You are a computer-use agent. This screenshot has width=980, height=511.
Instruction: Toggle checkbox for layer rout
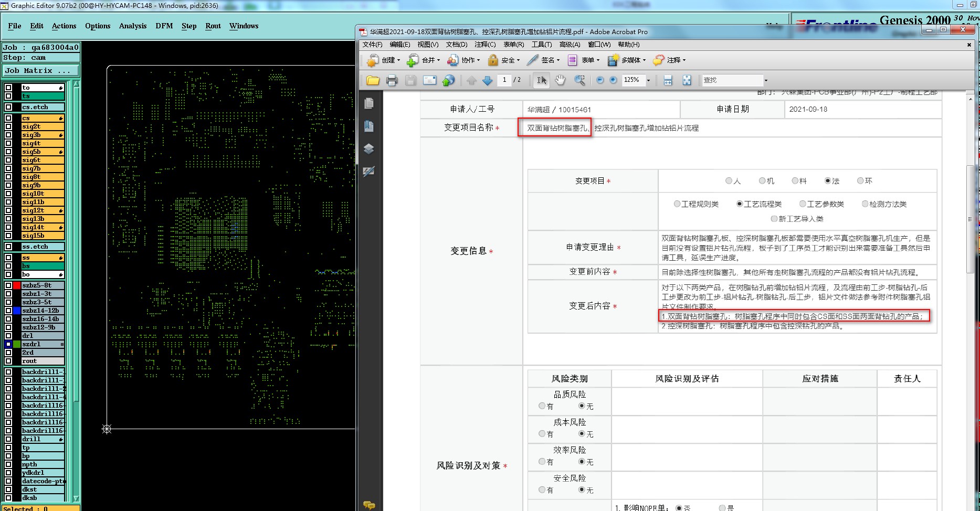pos(8,361)
